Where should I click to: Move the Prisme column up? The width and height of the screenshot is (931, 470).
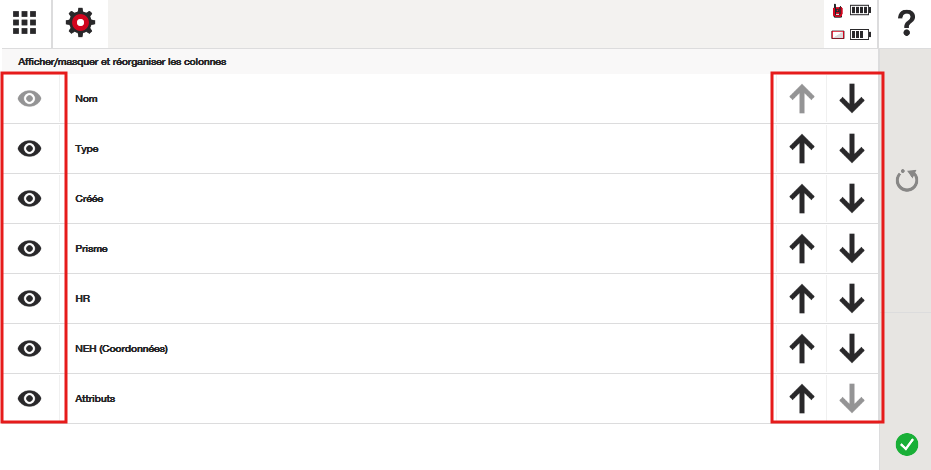click(801, 249)
